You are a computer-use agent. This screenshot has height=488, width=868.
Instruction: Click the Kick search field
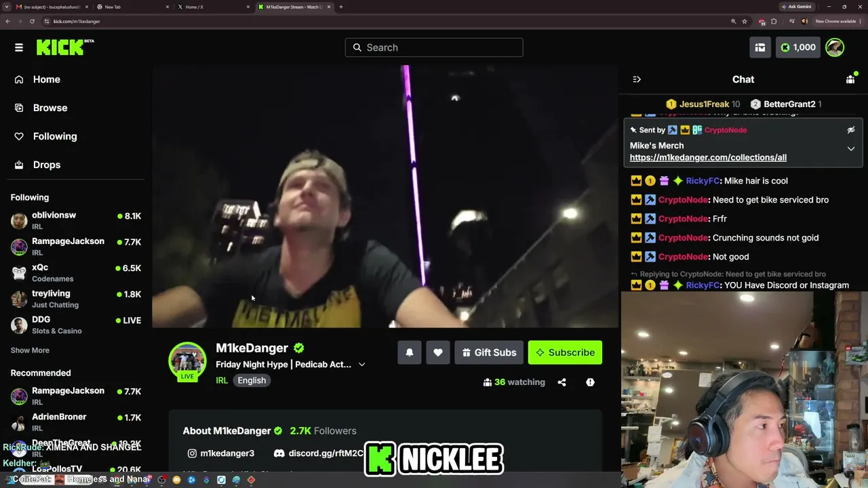pos(434,47)
